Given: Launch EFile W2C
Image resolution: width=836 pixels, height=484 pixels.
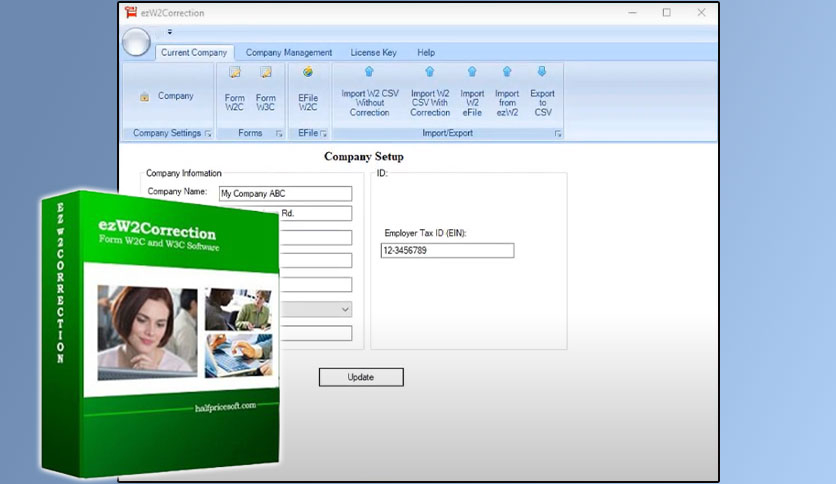Looking at the screenshot, I should pos(308,89).
